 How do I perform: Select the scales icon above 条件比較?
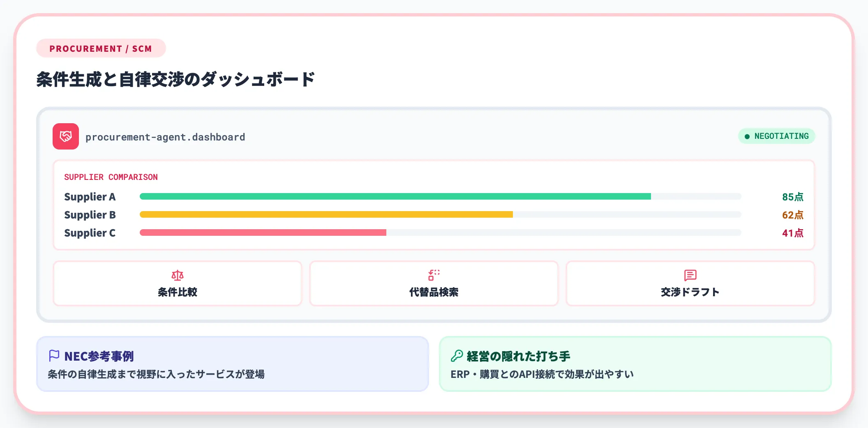point(178,276)
